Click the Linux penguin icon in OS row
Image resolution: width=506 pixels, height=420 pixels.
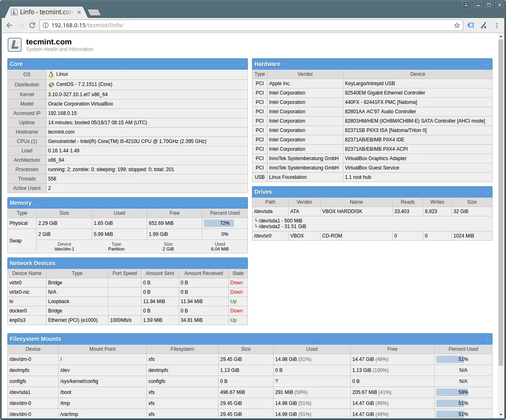[51, 75]
